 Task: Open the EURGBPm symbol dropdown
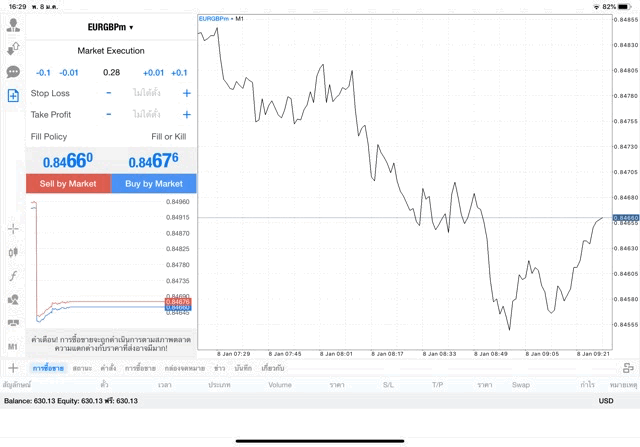[110, 27]
